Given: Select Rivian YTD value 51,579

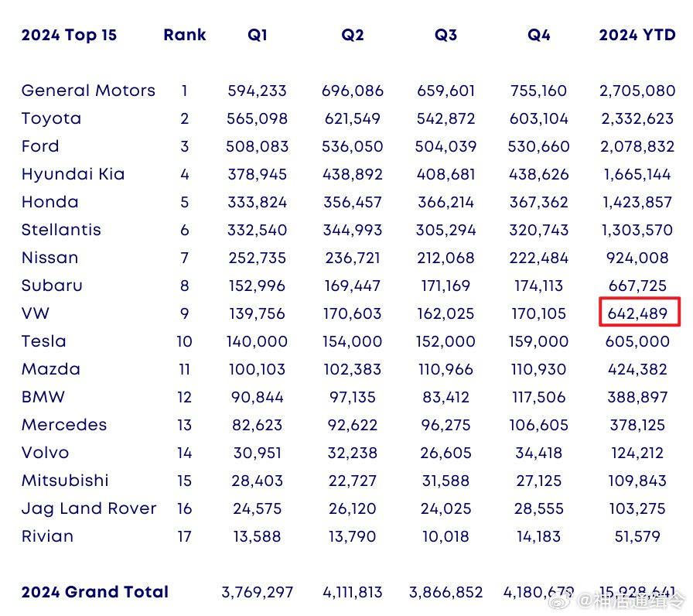Looking at the screenshot, I should coord(637,537).
